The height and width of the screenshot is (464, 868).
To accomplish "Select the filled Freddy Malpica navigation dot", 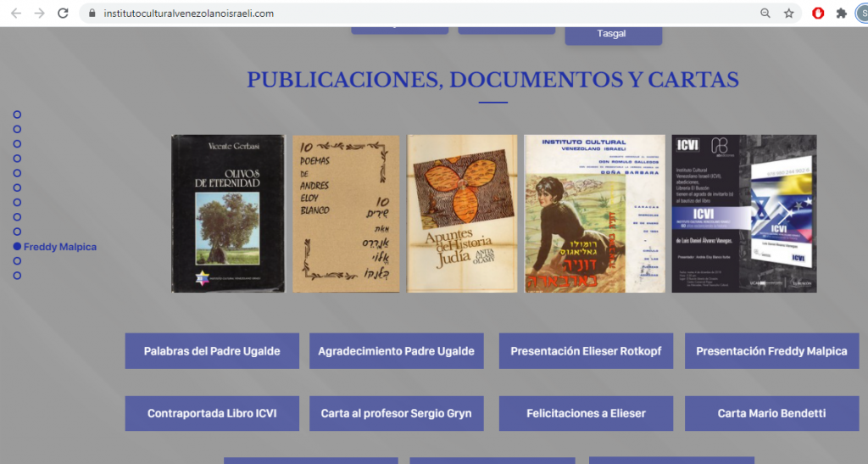I will pyautogui.click(x=17, y=247).
